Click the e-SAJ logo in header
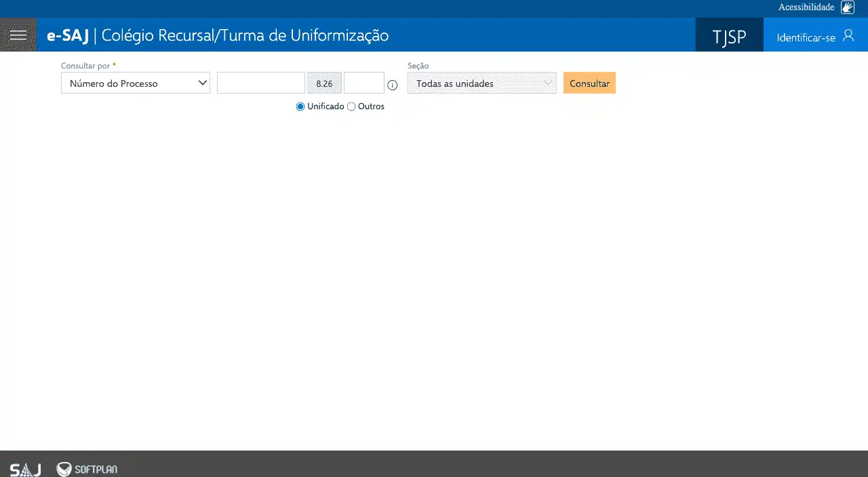Screen dimensions: 868x477 pos(68,36)
